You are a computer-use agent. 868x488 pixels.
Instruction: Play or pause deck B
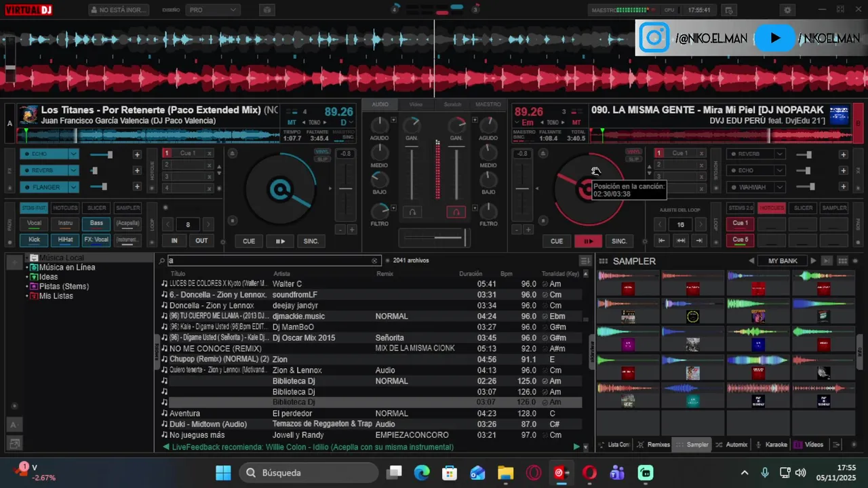tap(588, 241)
